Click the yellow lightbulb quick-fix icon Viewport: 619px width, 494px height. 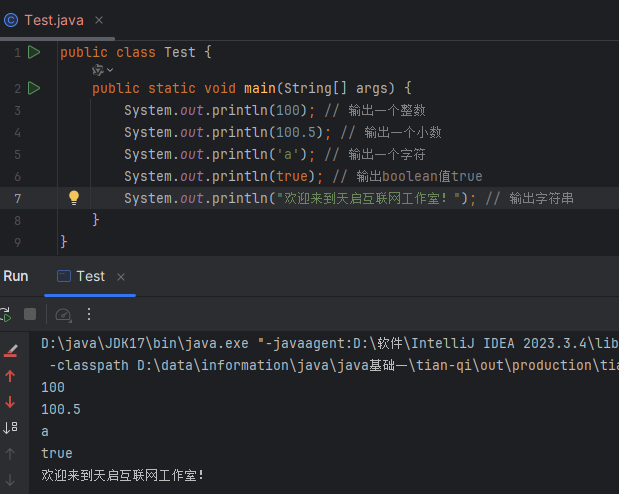point(73,198)
